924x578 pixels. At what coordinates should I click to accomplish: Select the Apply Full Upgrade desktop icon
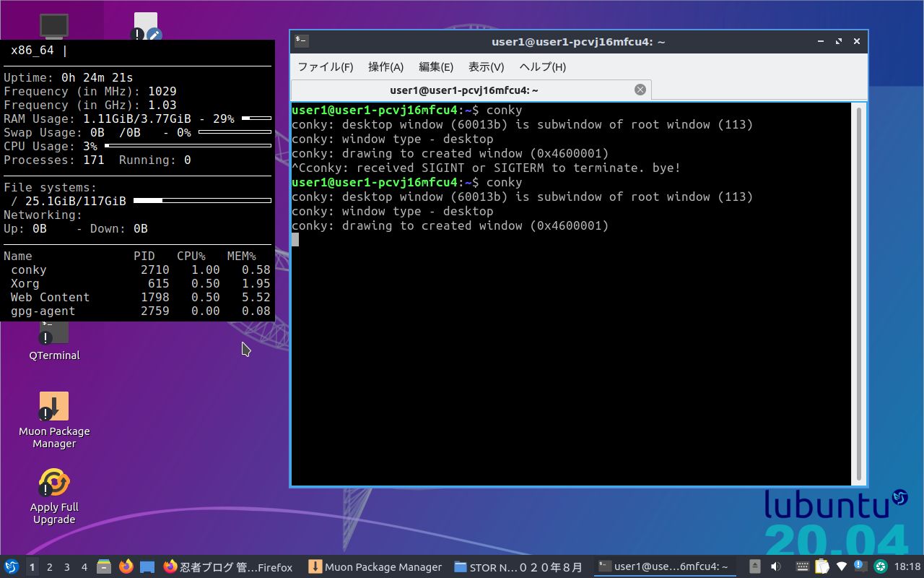tap(54, 497)
